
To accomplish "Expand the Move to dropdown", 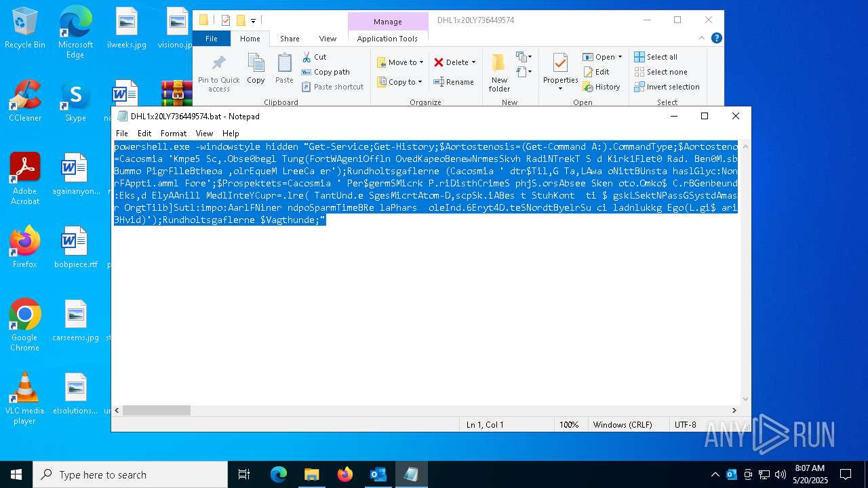I will coord(400,62).
